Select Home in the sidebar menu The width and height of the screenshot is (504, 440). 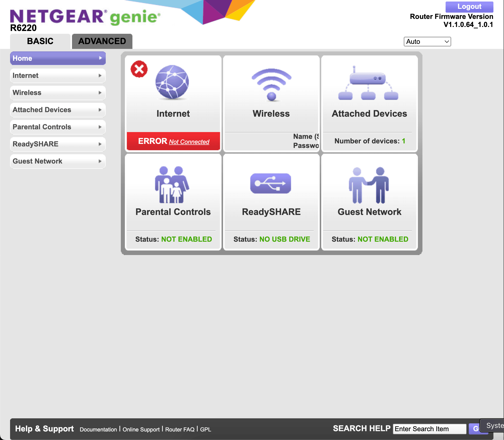tap(58, 58)
